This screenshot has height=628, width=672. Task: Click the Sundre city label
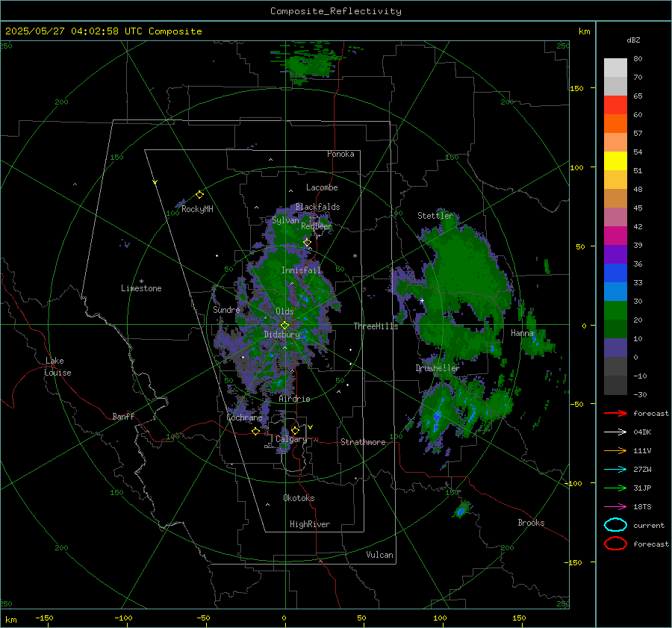pyautogui.click(x=226, y=309)
